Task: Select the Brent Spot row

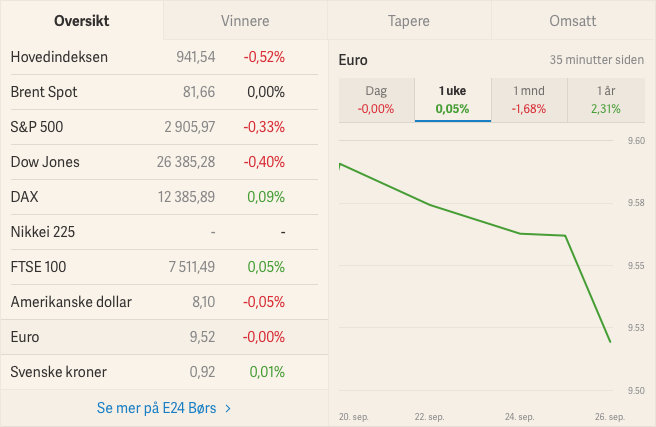Action: point(164,92)
